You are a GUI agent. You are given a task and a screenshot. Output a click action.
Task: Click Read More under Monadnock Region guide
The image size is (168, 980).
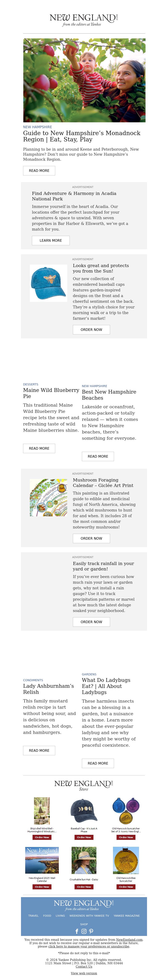point(39,170)
